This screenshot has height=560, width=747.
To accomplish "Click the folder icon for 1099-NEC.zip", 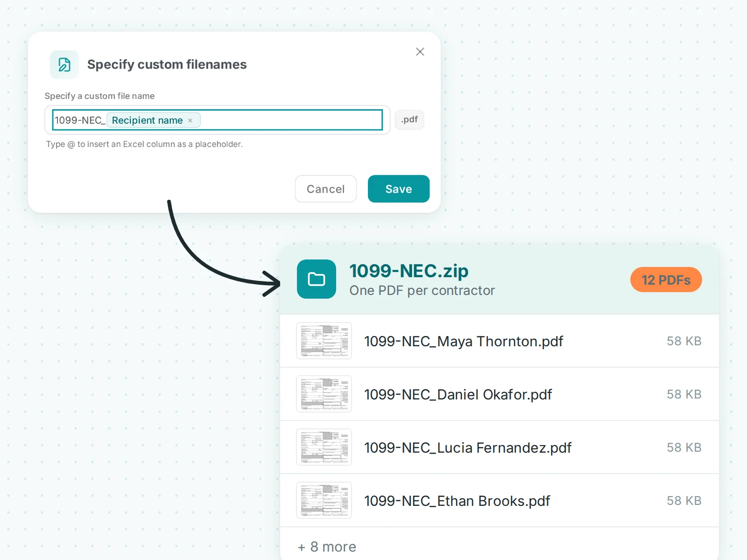I will pos(317,279).
